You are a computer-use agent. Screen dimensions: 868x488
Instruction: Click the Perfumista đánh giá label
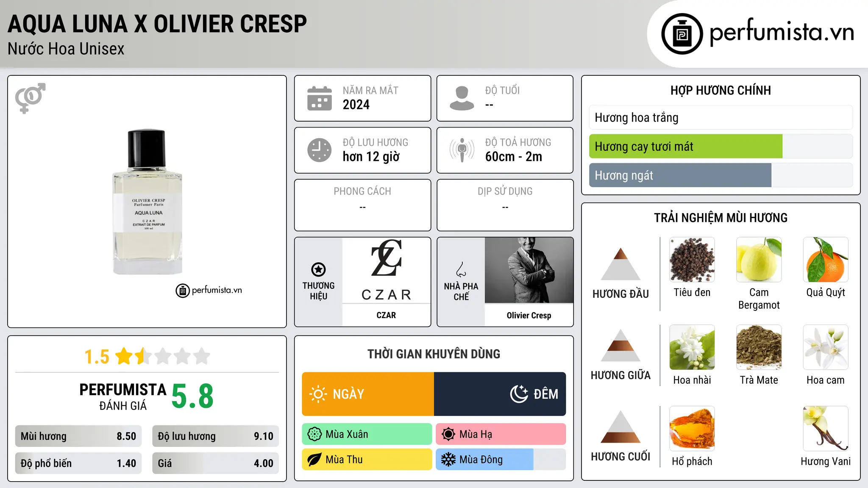[x=123, y=396]
